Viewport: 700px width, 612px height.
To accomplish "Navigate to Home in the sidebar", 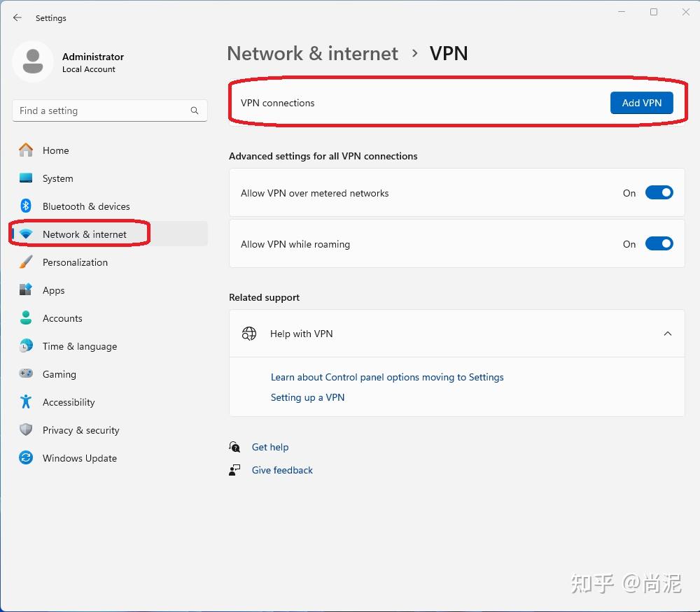I will (55, 150).
